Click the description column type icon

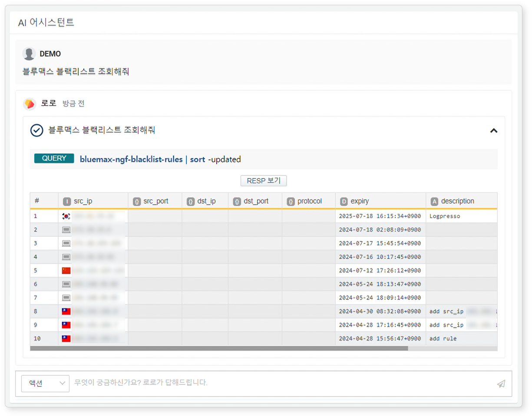click(434, 202)
